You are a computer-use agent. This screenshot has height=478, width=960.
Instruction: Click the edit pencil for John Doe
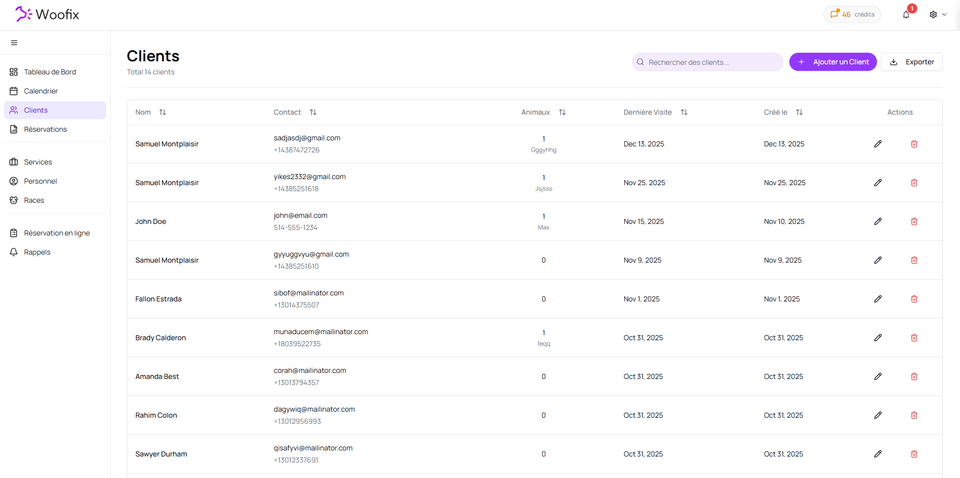click(x=878, y=221)
